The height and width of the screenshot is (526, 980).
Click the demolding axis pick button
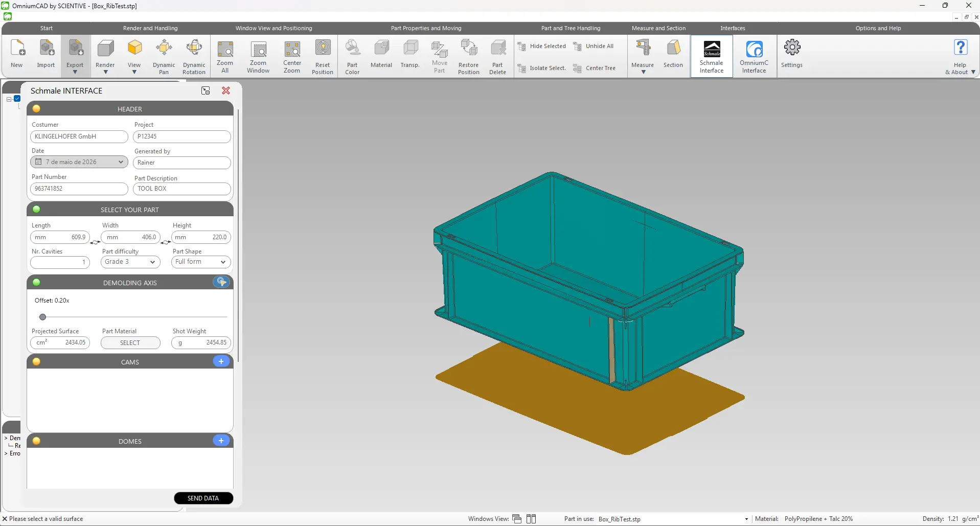point(221,282)
